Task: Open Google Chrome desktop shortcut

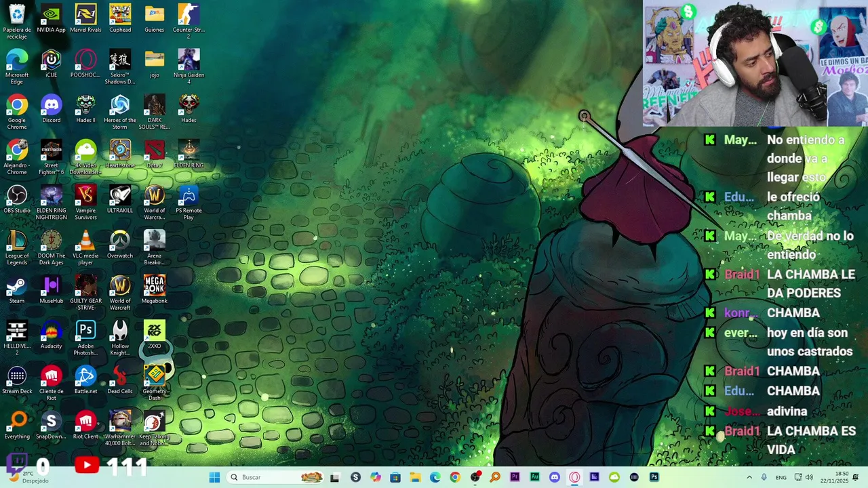Action: 17,113
